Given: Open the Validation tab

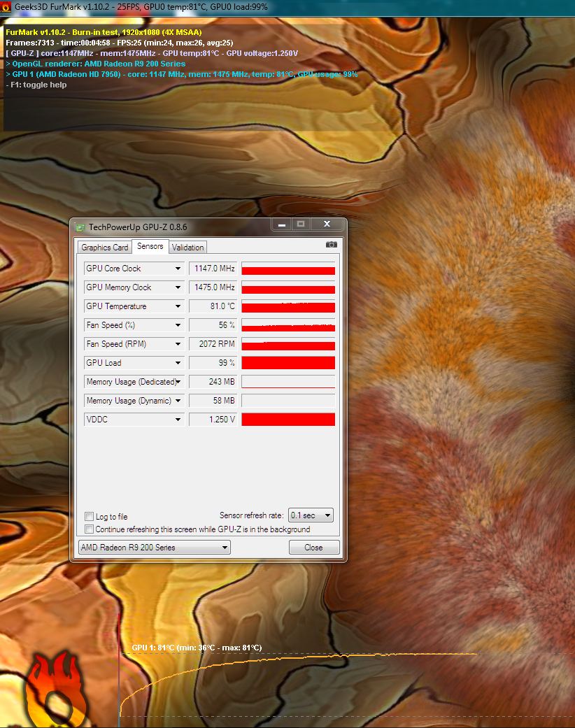Looking at the screenshot, I should tap(187, 247).
